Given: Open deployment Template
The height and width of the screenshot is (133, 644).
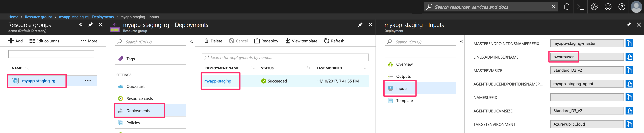Looking at the screenshot, I should click(420, 101).
